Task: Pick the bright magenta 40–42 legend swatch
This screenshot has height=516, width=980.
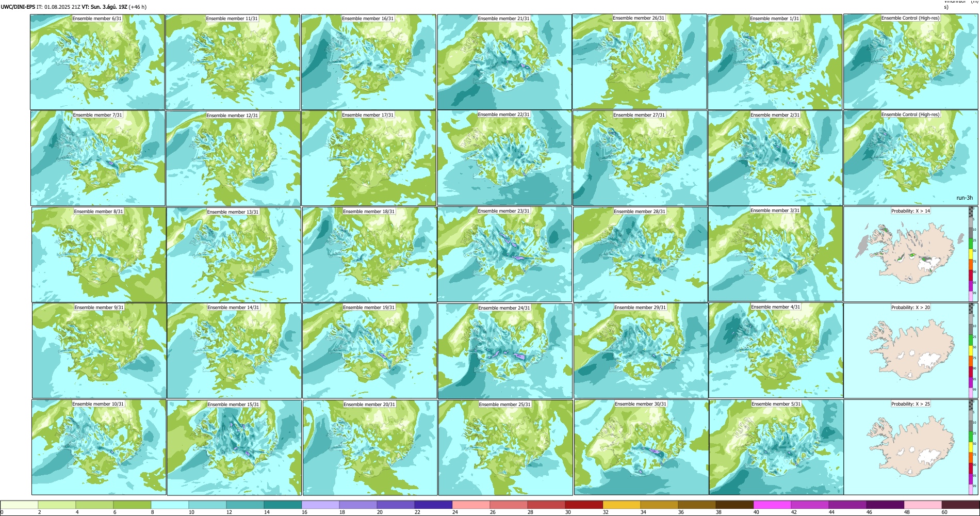Action: (772, 505)
